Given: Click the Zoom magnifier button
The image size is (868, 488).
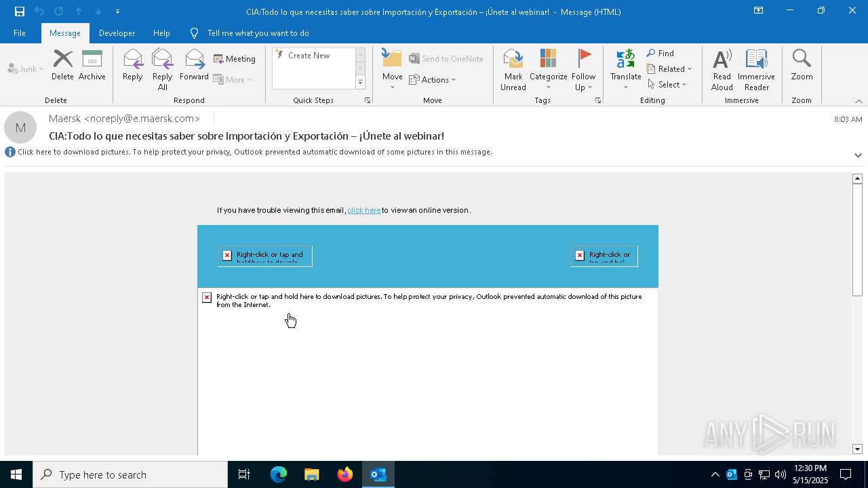Looking at the screenshot, I should coord(802,66).
